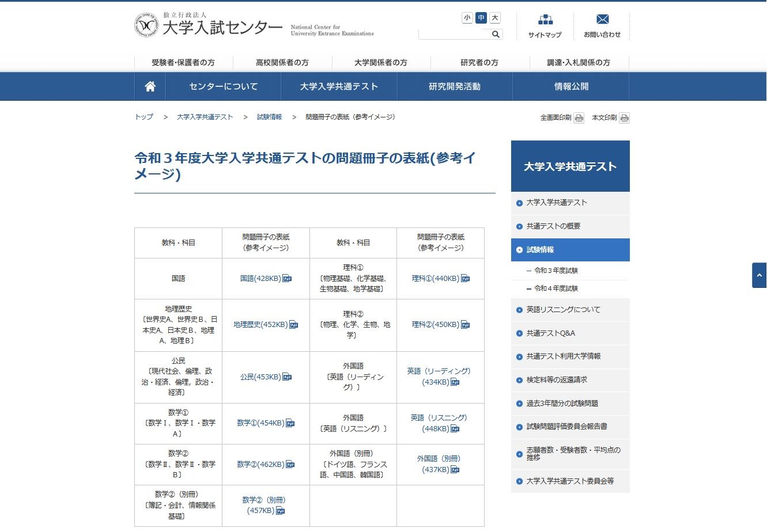Click the search magnifier icon
The width and height of the screenshot is (767, 532).
[x=496, y=35]
